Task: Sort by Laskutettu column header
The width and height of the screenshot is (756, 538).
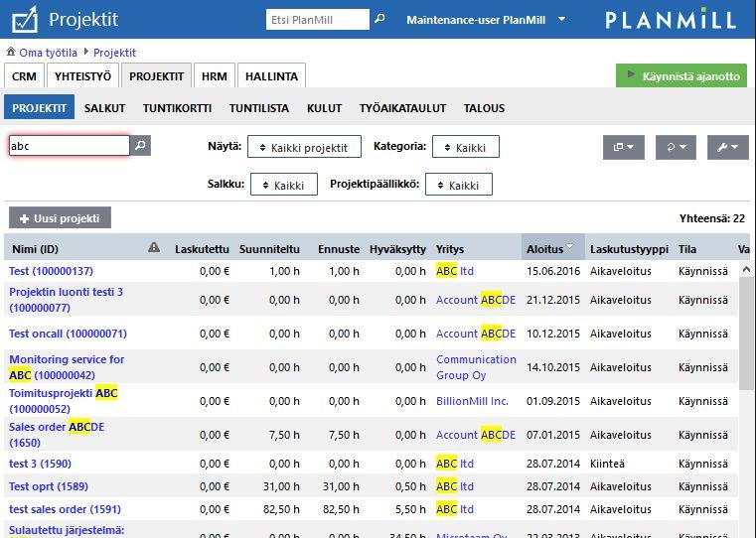Action: click(202, 249)
